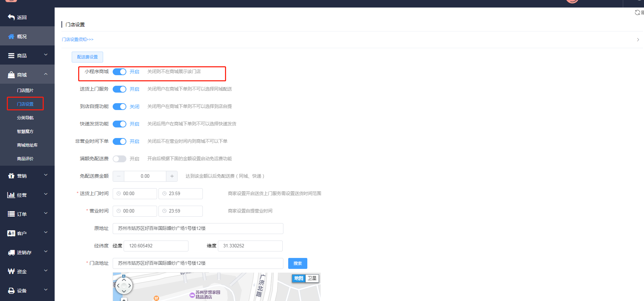Open 门店图片 submenu item
644x301 pixels.
[x=25, y=90]
